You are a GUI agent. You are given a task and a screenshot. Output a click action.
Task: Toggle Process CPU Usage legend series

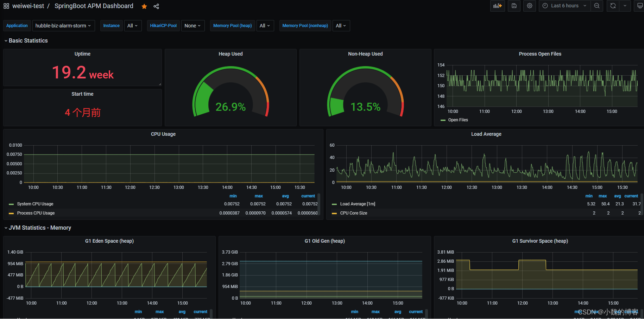click(36, 213)
